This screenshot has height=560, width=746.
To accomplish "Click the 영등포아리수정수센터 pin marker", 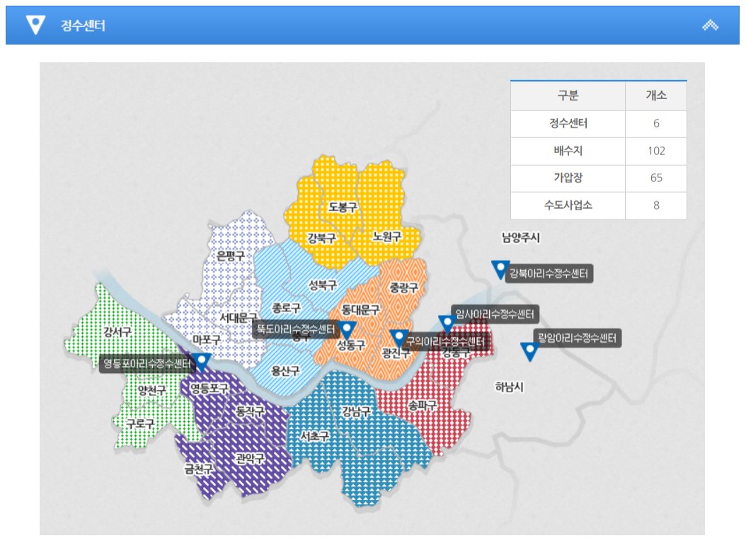I will [x=202, y=362].
